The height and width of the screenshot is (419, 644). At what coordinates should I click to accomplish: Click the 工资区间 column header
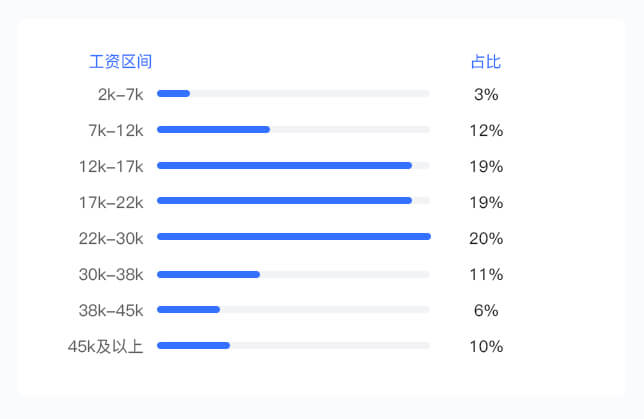pyautogui.click(x=120, y=62)
